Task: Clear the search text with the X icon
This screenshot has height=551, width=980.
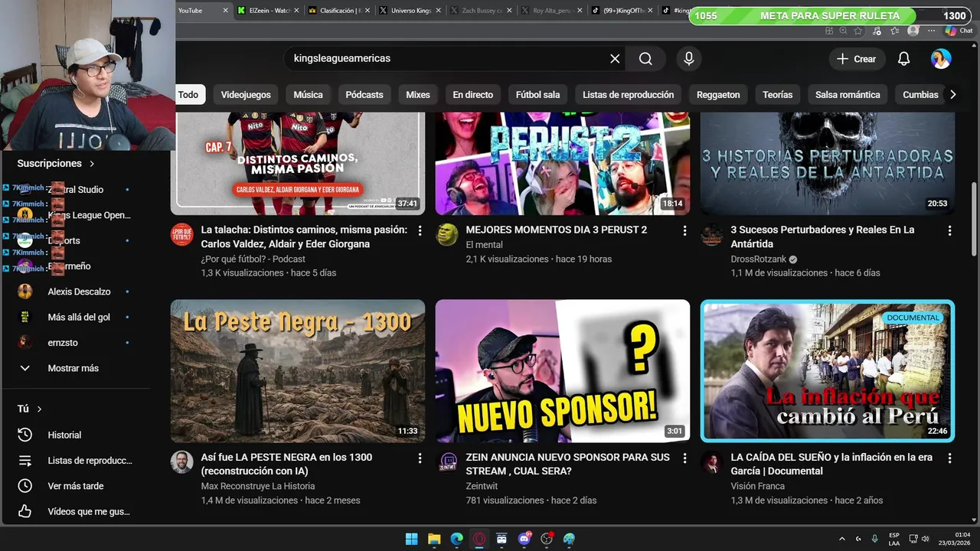Action: [615, 59]
